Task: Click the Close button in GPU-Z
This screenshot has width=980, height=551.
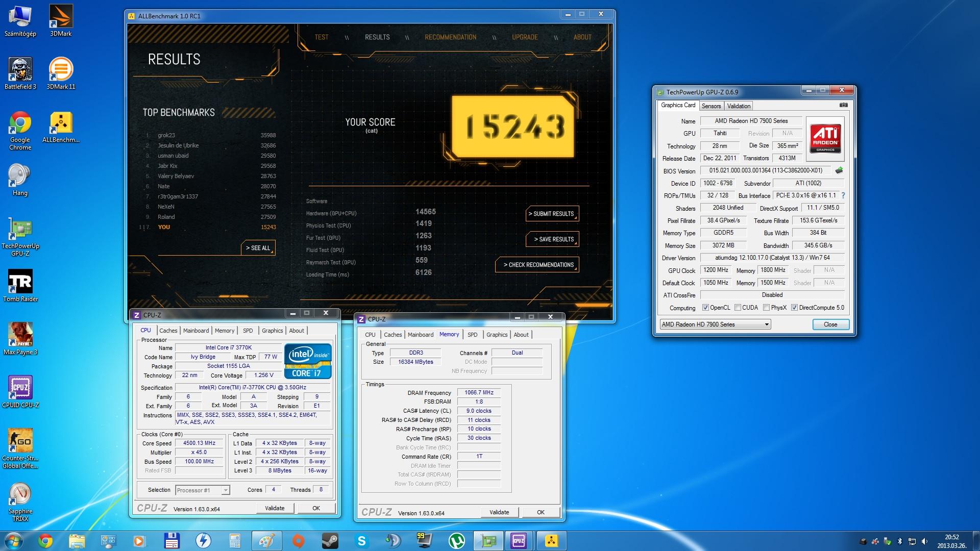Action: tap(830, 324)
